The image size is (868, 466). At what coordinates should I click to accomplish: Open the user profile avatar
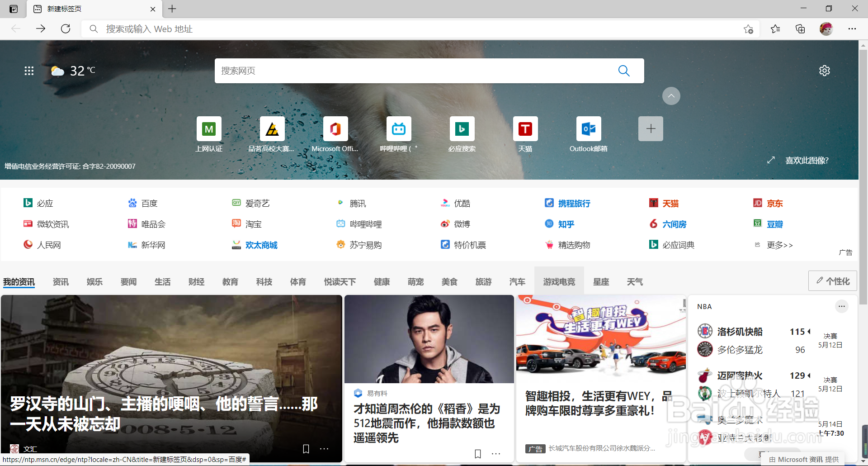click(x=826, y=29)
